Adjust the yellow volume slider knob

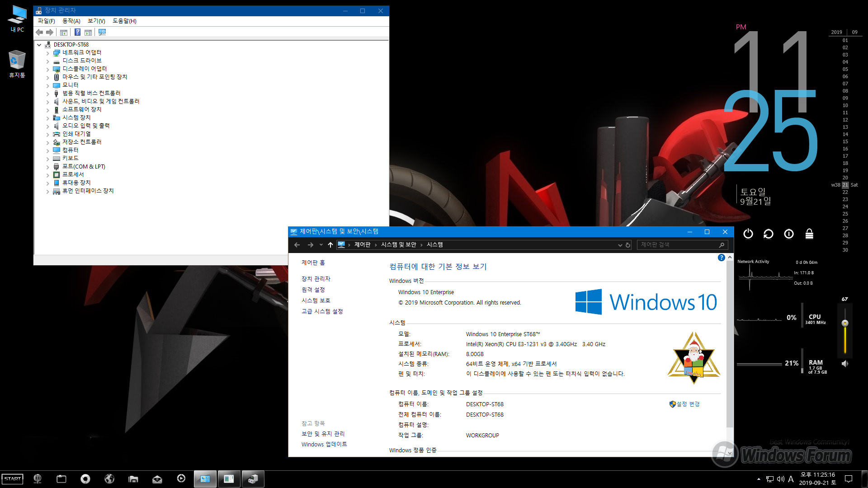[x=844, y=323]
